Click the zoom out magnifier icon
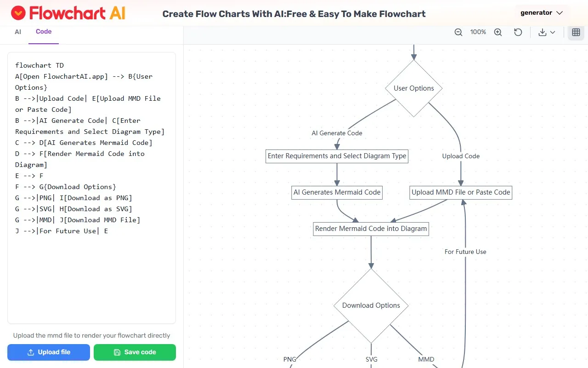 [458, 32]
